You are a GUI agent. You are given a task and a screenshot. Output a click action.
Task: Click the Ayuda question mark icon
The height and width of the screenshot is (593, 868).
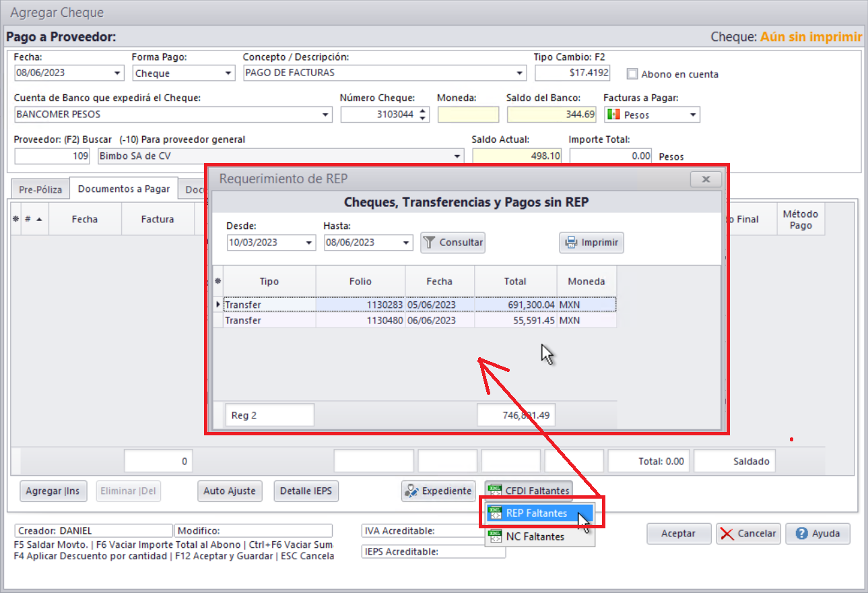click(x=801, y=534)
